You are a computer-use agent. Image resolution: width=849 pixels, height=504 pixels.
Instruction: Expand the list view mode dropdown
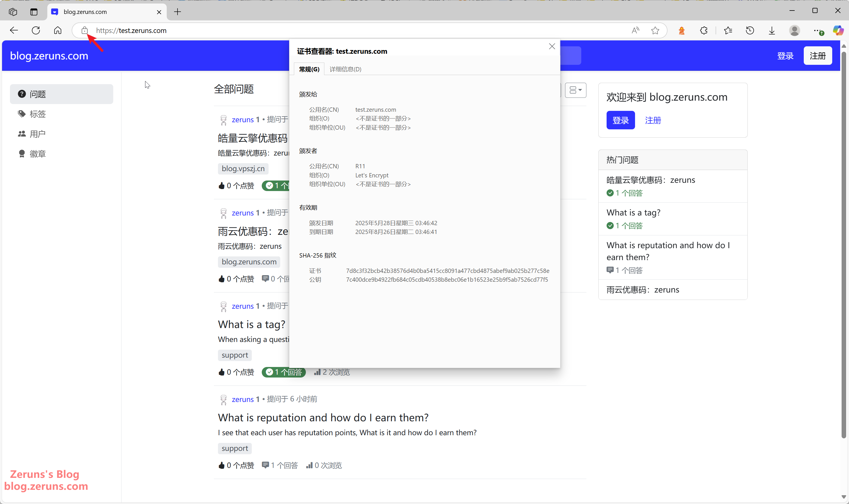tap(575, 90)
